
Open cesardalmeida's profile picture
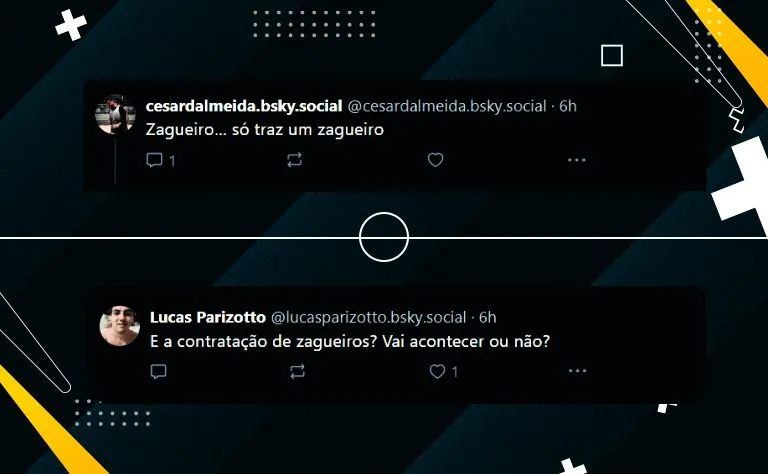(115, 115)
